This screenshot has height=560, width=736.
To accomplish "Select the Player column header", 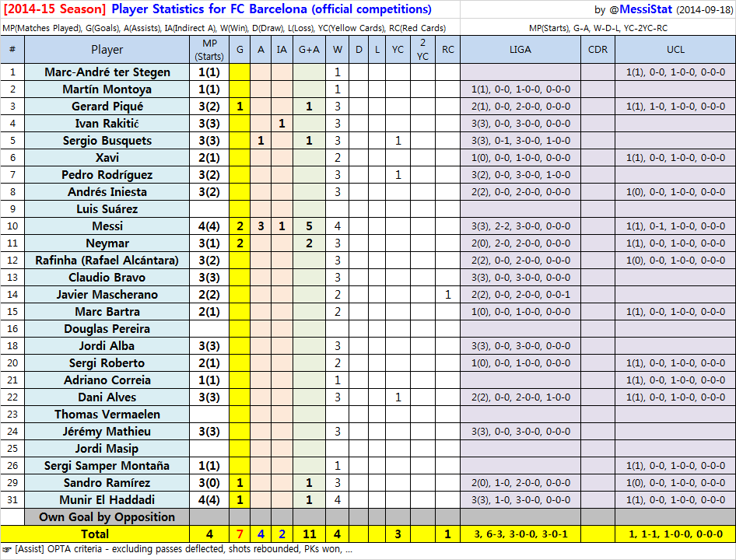I will 107,50.
